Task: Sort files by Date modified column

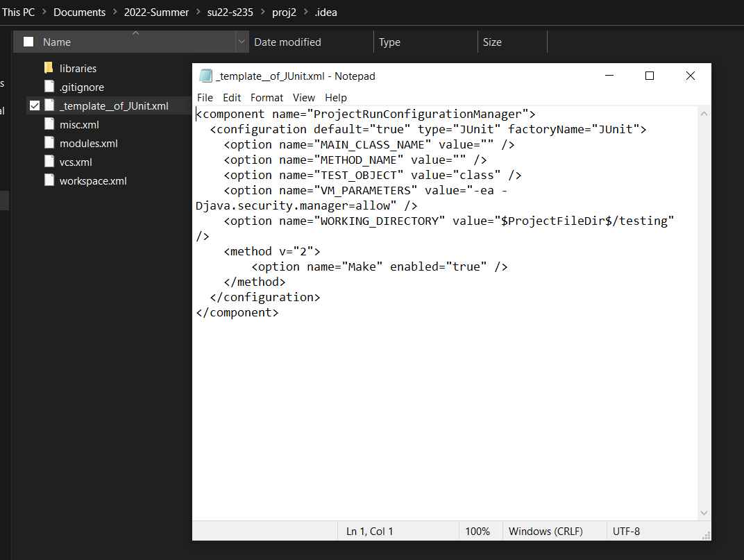Action: [287, 42]
